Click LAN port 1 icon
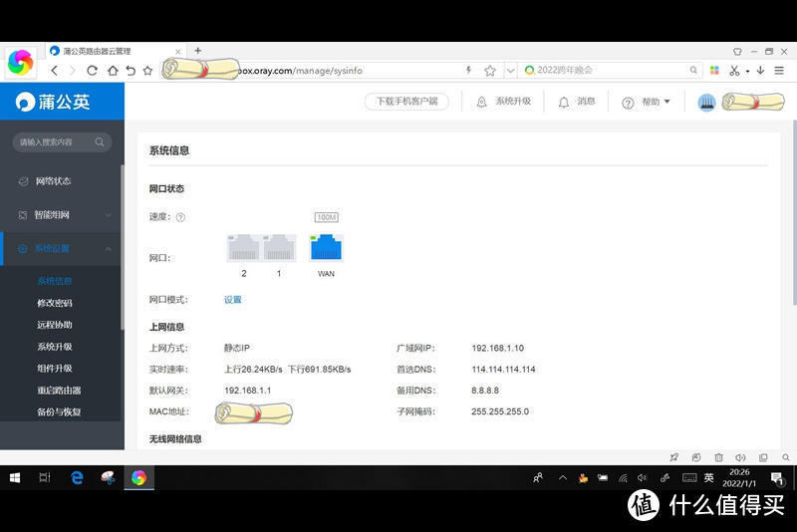Image resolution: width=797 pixels, height=532 pixels. coord(279,248)
